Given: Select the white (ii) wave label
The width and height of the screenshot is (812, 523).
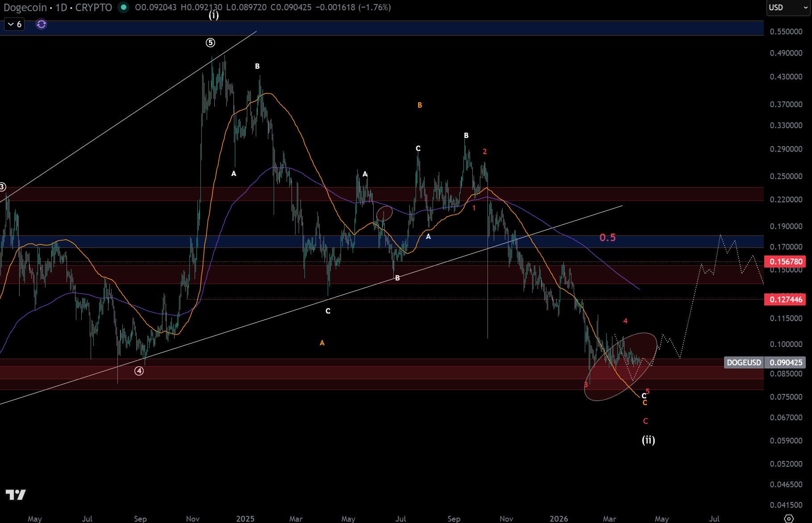Looking at the screenshot, I should pos(648,440).
